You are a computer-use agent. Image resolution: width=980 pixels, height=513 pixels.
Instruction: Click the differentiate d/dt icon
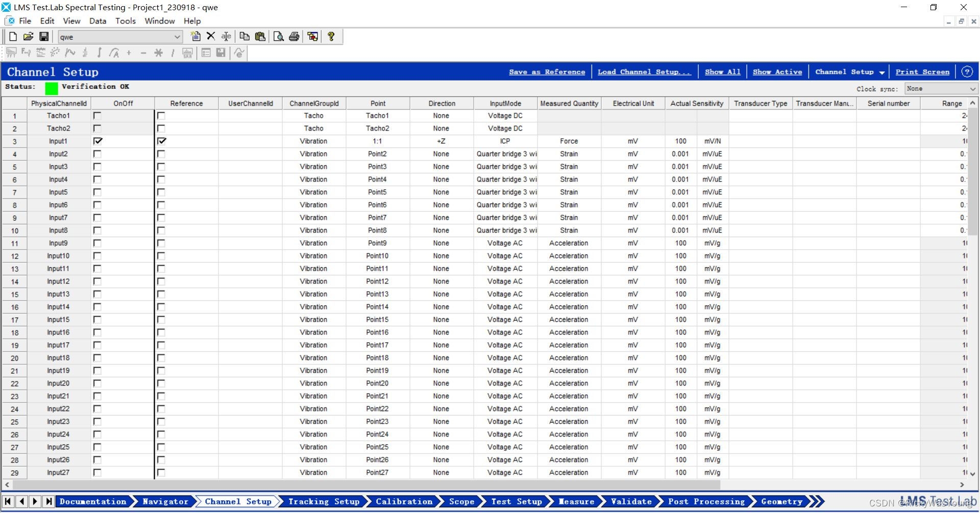(85, 53)
